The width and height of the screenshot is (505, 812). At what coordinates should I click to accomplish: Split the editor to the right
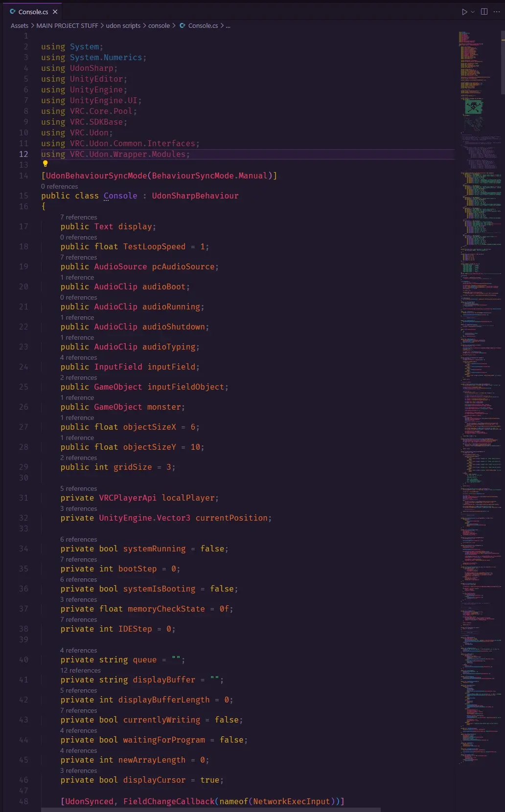pos(484,12)
